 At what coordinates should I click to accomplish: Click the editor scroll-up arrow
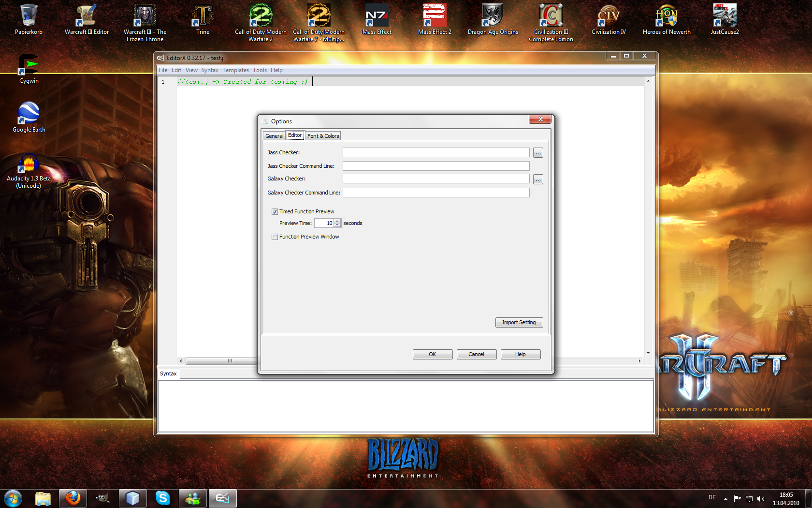pyautogui.click(x=648, y=81)
